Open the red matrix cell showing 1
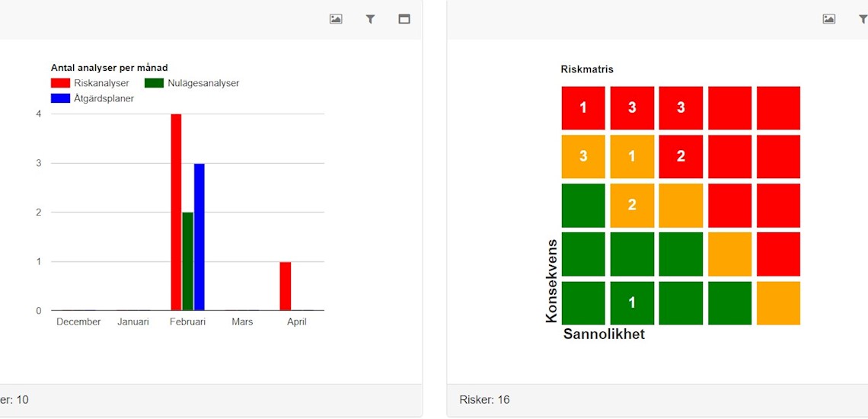This screenshot has height=419, width=868. [583, 107]
